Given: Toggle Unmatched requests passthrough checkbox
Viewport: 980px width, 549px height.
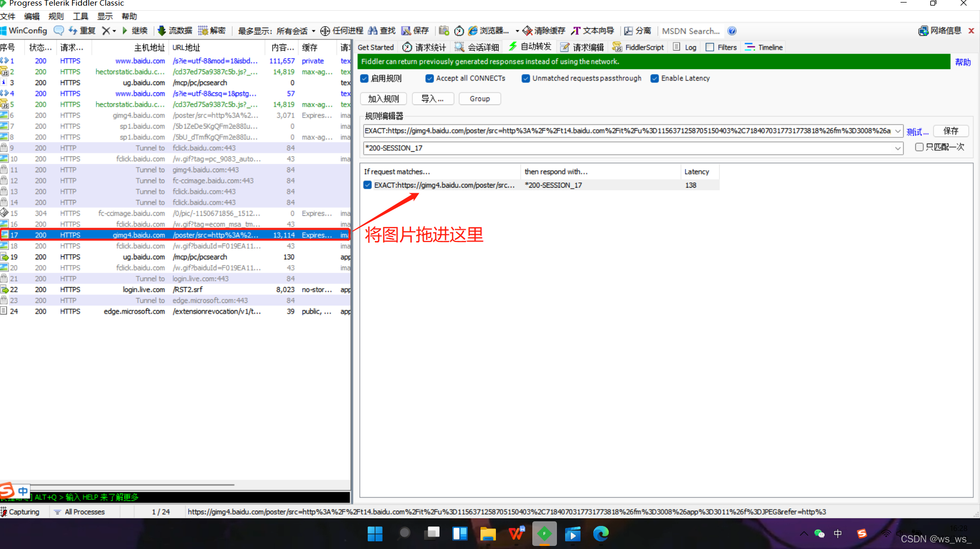Looking at the screenshot, I should point(526,78).
